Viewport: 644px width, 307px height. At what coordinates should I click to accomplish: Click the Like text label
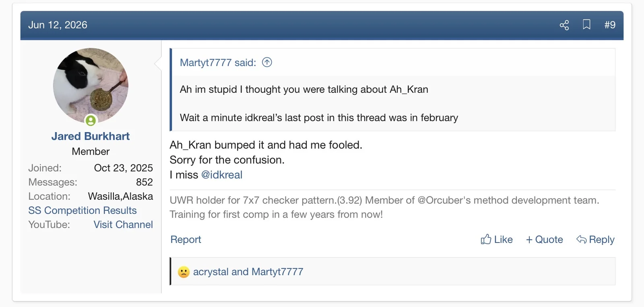[503, 239]
